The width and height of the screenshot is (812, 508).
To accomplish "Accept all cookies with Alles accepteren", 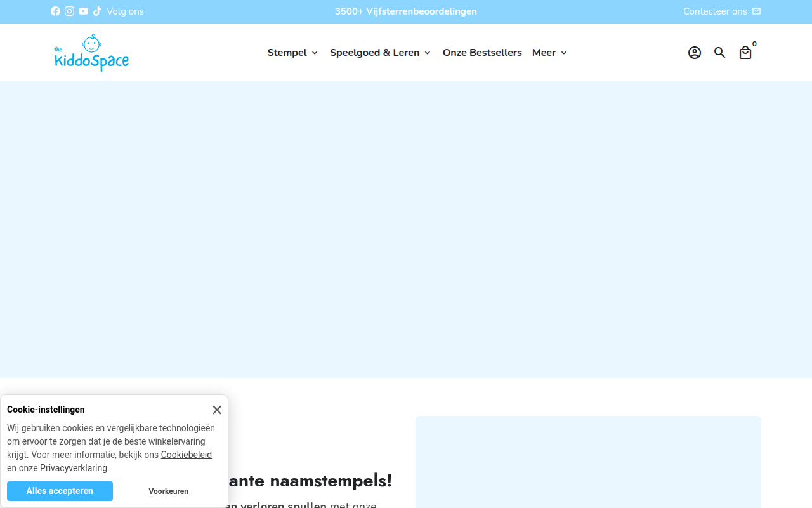I will click(x=60, y=491).
